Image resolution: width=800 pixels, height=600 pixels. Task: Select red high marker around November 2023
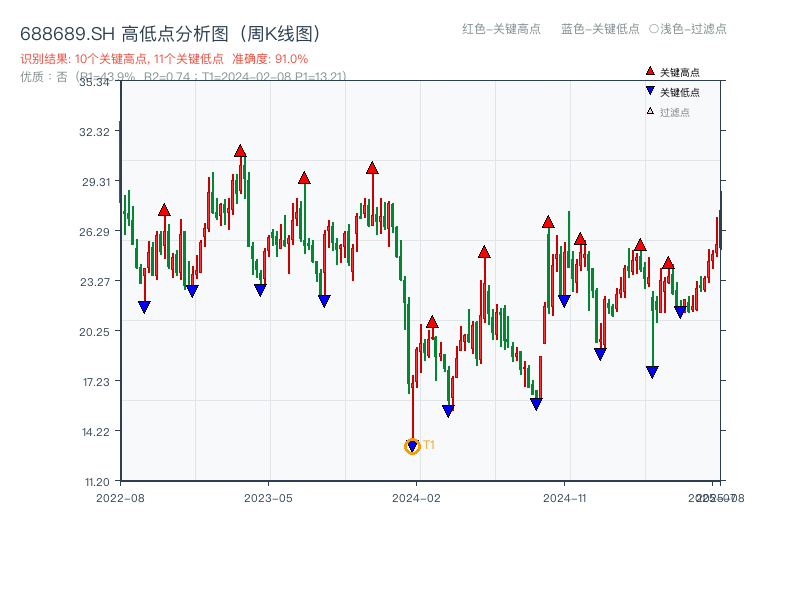[372, 168]
